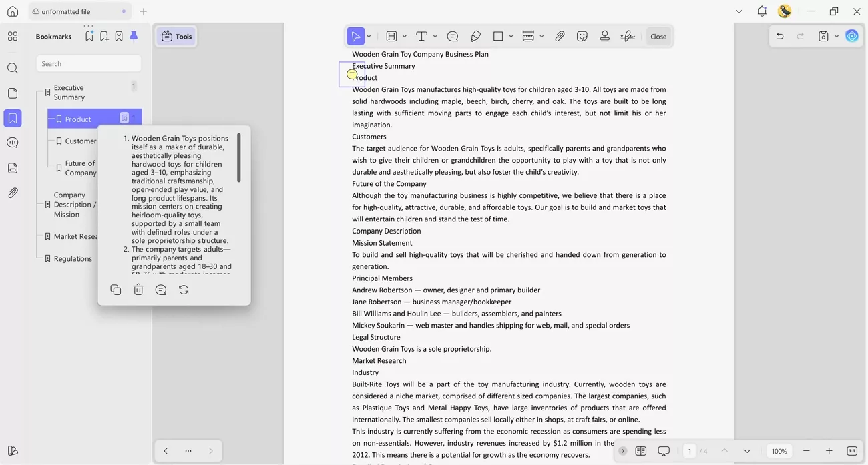This screenshot has width=868, height=465.
Task: Copy the AI summary using the copy icon
Action: 116,290
